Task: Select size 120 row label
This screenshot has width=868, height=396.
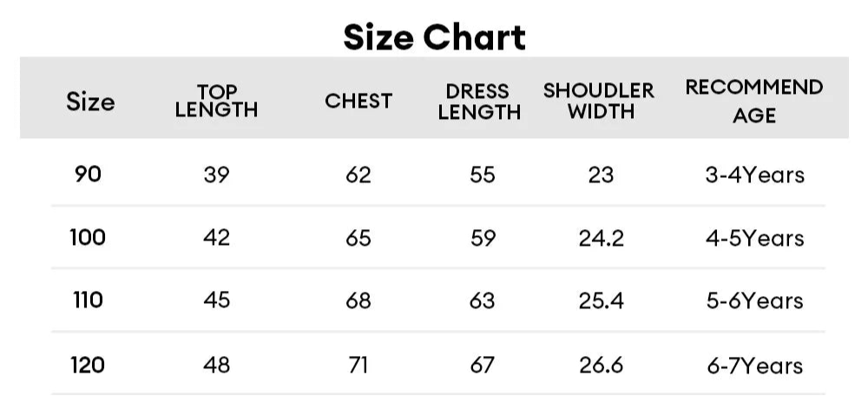Action: tap(88, 366)
